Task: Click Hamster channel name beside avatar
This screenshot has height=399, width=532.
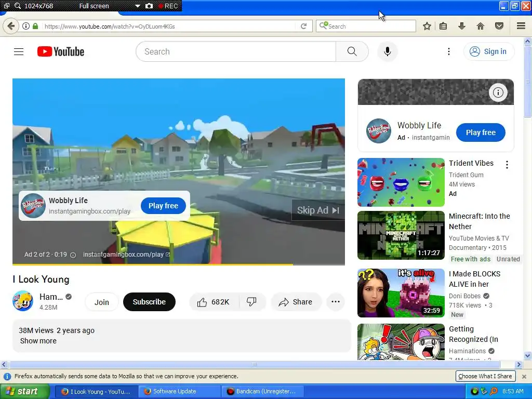Action: coord(51,297)
